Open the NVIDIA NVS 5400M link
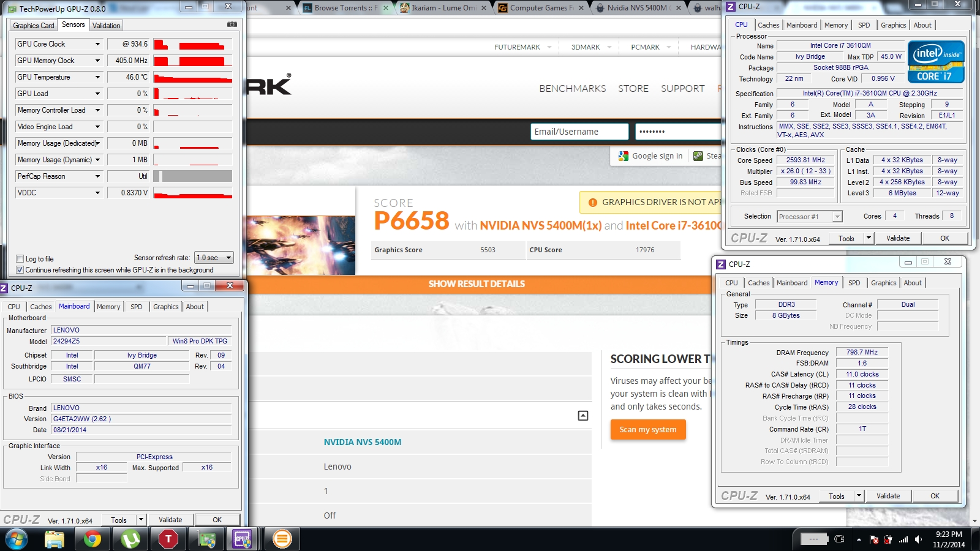 click(363, 442)
